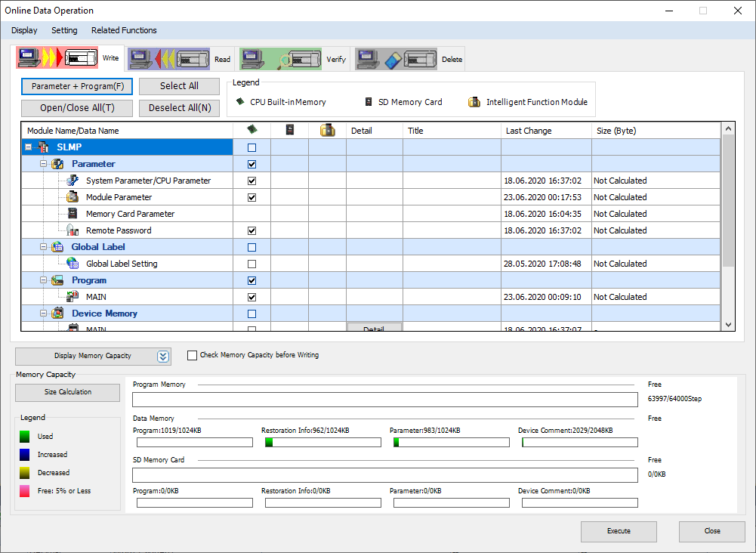This screenshot has height=553, width=756.
Task: Click the Intelligent Function Module column header icon
Action: [x=327, y=130]
